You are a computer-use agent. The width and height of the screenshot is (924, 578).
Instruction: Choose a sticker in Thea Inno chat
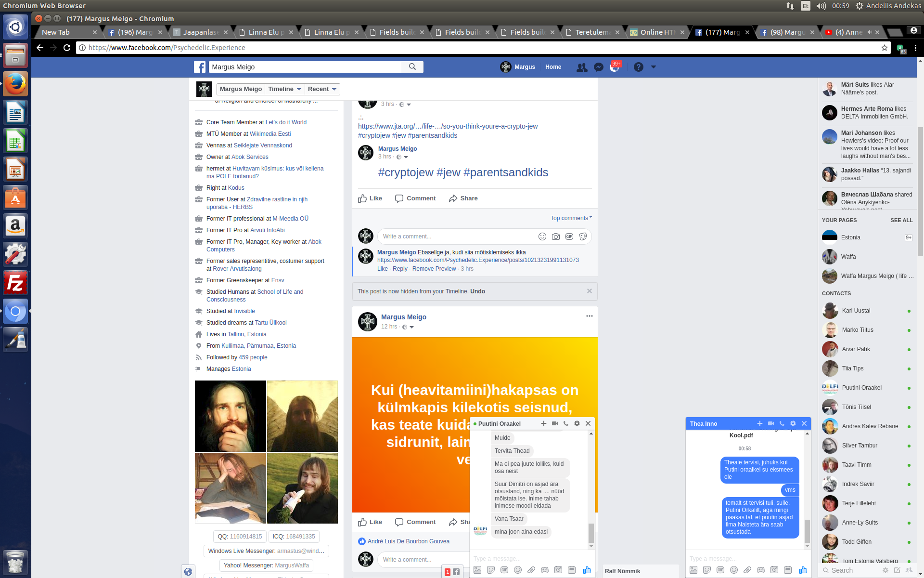point(707,570)
